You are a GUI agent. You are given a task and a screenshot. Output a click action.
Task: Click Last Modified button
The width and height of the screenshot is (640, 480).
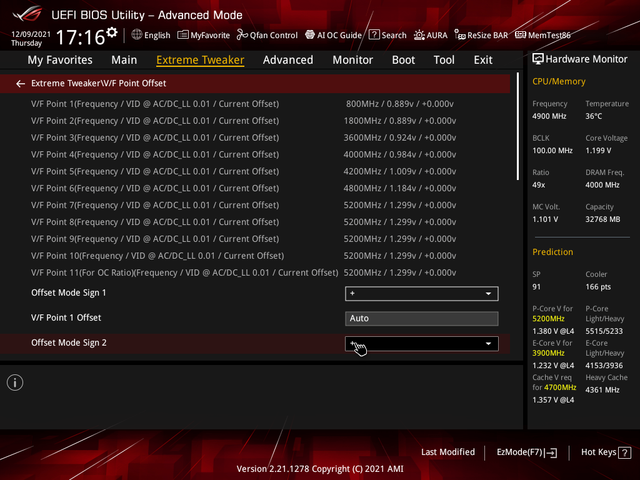click(x=448, y=452)
